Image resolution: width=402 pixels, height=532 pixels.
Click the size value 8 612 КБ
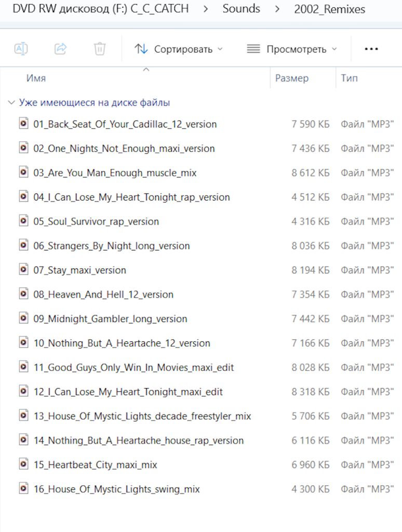point(311,173)
